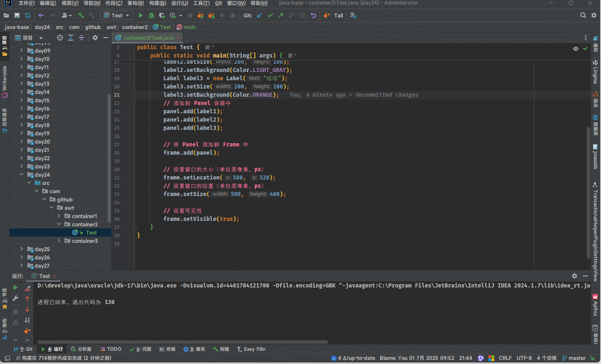Click the Git rollback purple arrow icon

(x=313, y=15)
